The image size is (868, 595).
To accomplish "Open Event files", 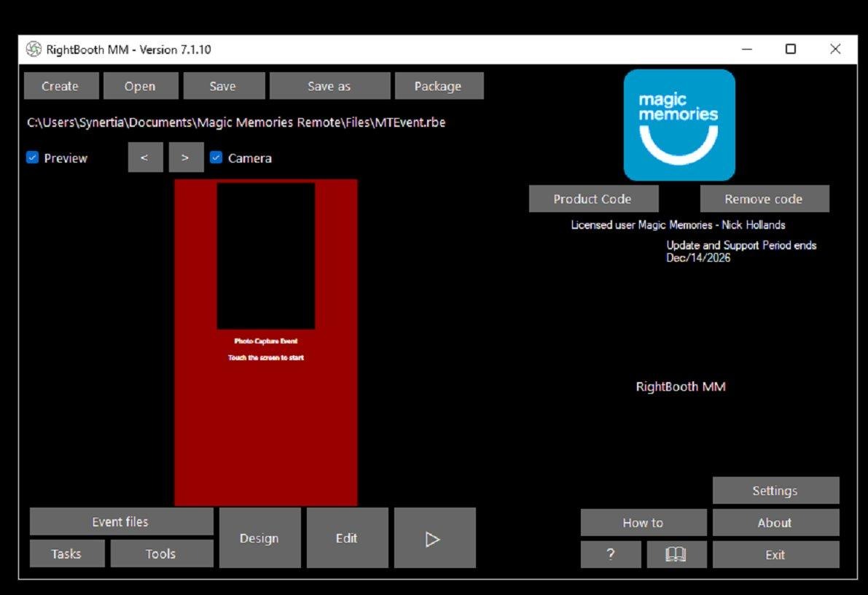I will (x=121, y=521).
